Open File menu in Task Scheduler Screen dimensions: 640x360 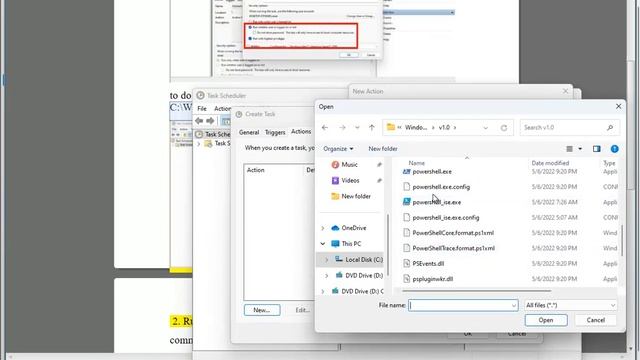coord(202,109)
